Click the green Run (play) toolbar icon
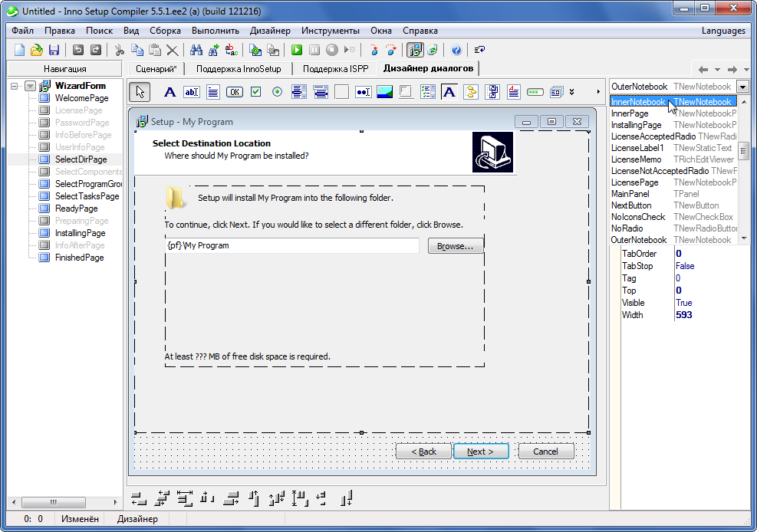757x532 pixels. click(x=297, y=50)
